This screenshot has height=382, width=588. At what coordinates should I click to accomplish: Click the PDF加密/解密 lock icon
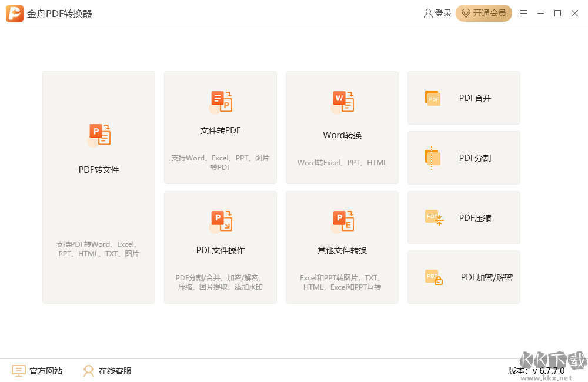(x=434, y=277)
